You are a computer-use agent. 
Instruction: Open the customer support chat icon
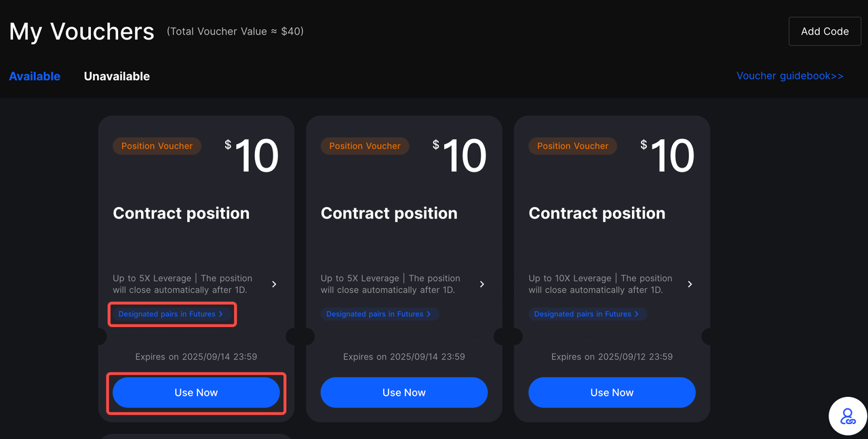pyautogui.click(x=847, y=416)
